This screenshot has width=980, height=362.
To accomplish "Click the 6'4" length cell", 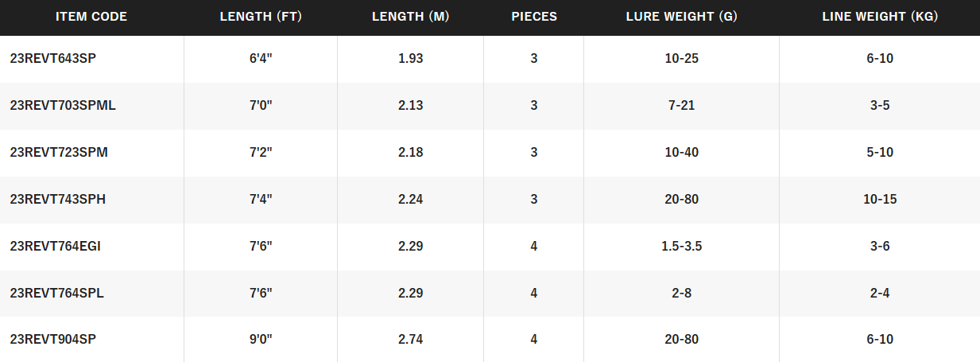I will [x=261, y=59].
